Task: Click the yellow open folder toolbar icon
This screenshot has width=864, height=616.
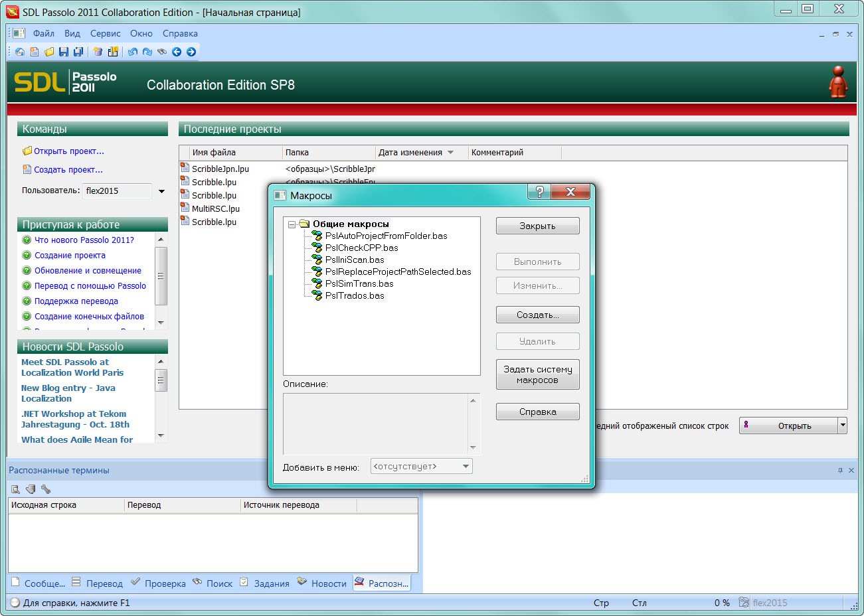Action: point(49,52)
